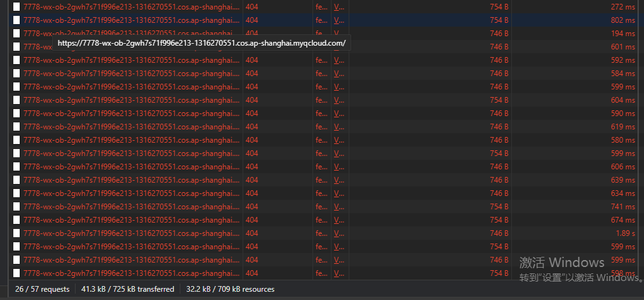Screen dimensions: 644x300
Task: Select the file icon of the 592 ms request
Action: click(x=17, y=60)
